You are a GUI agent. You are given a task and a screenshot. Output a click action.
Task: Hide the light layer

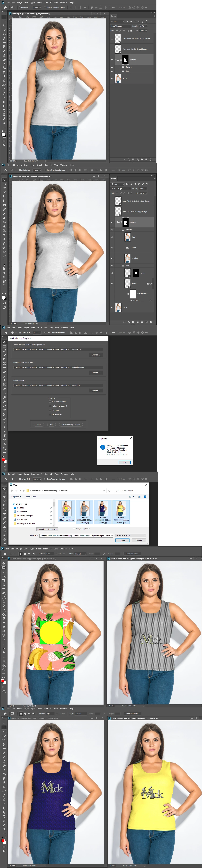point(112,237)
